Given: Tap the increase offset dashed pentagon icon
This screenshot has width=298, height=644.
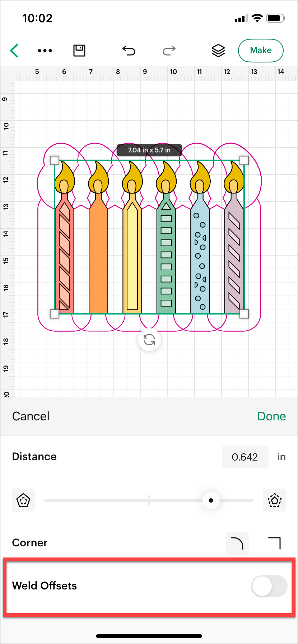Looking at the screenshot, I should (275, 500).
